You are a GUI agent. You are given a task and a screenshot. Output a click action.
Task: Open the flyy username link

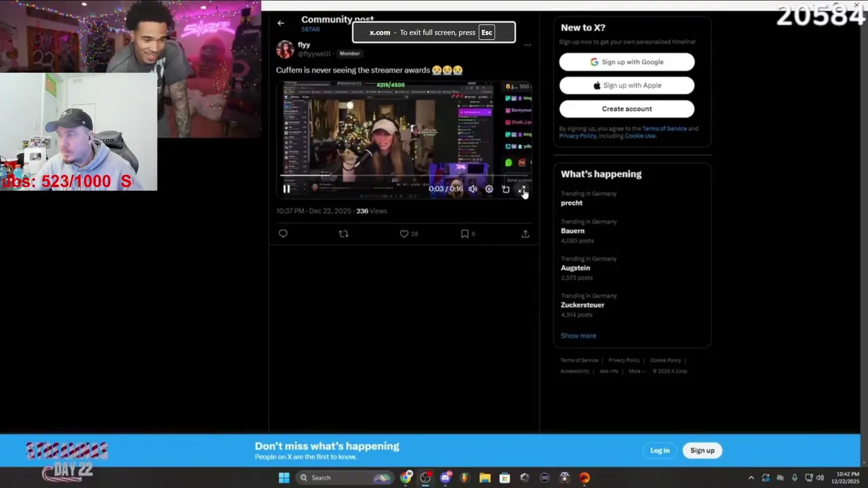[x=304, y=45]
